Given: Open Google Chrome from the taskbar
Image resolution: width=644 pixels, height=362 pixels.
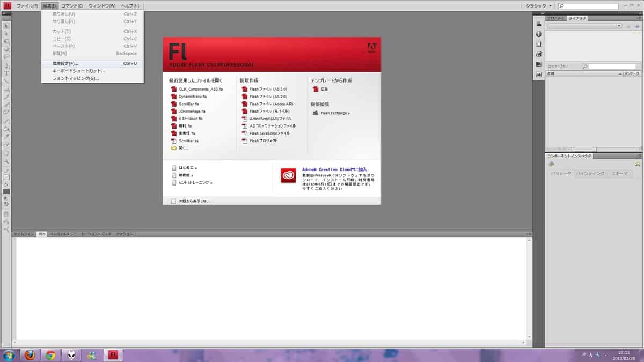Looking at the screenshot, I should click(x=50, y=355).
